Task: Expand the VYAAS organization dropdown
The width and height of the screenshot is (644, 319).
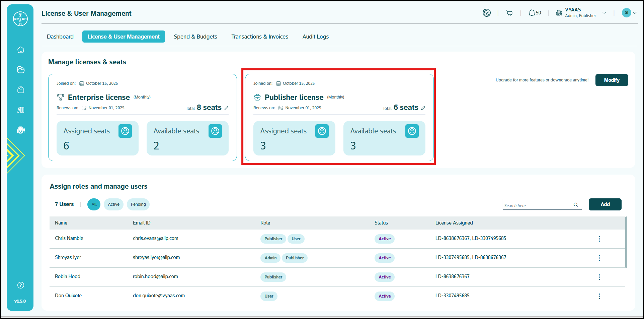Action: [604, 13]
